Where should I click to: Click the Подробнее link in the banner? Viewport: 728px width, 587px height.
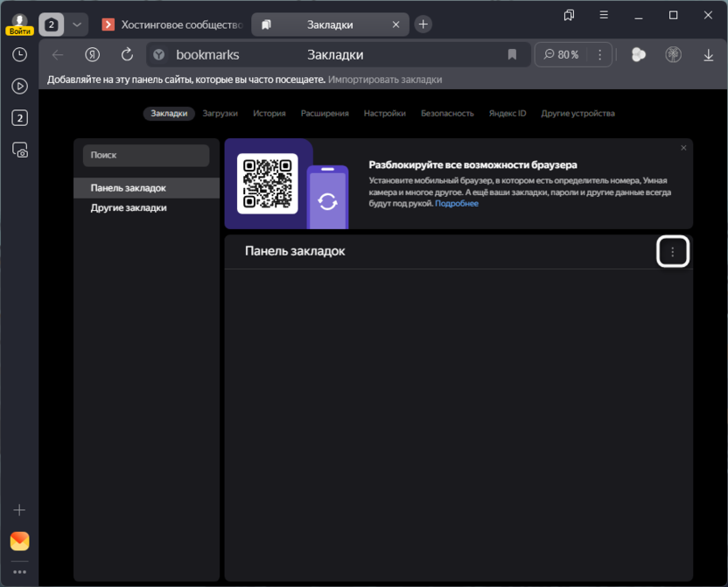(x=457, y=204)
